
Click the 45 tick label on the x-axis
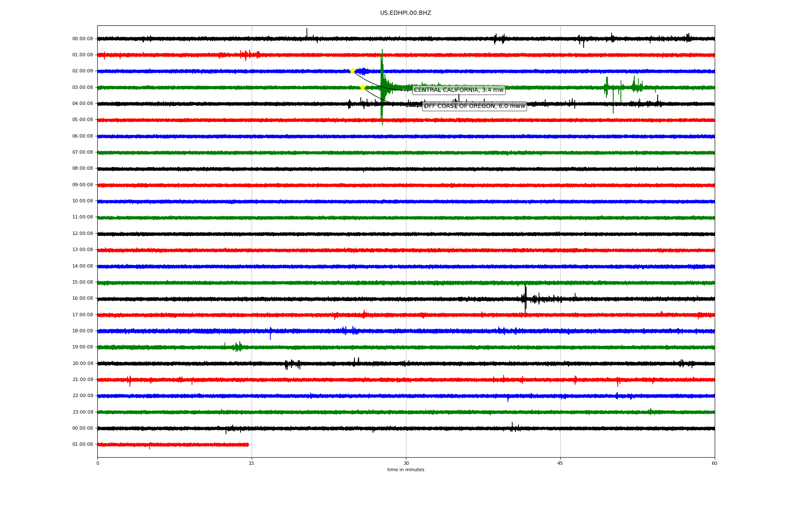point(560,463)
